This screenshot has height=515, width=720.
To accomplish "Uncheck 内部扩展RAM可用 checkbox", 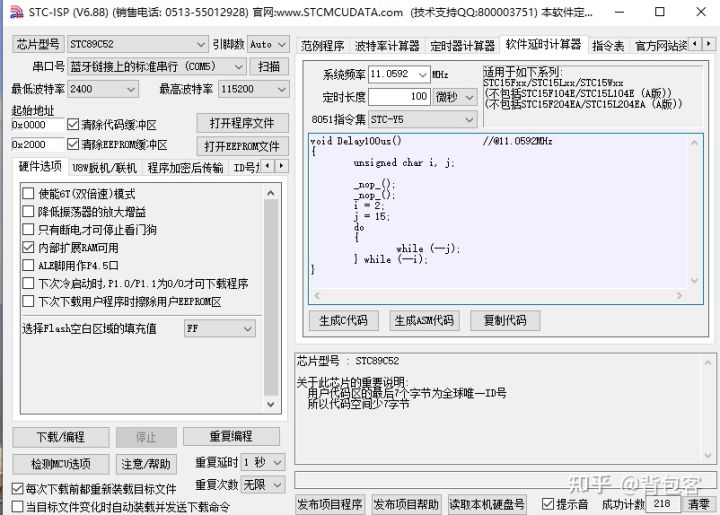I will pos(28,247).
